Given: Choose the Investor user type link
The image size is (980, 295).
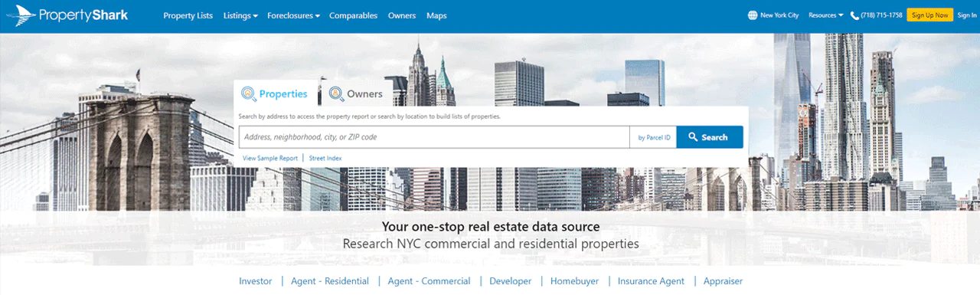Looking at the screenshot, I should click(x=255, y=281).
